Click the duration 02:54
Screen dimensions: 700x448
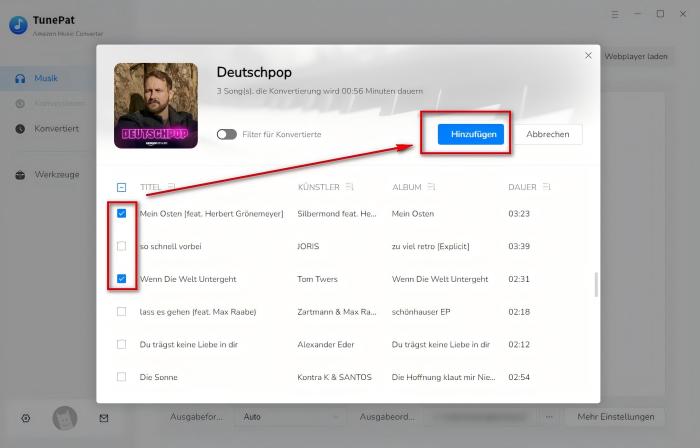pyautogui.click(x=519, y=377)
